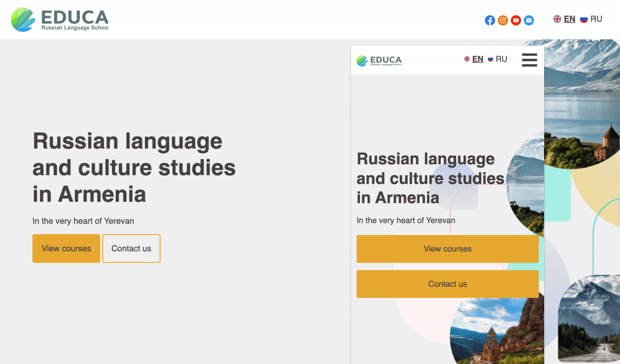Tap the full-width View courses button in mobile preview

(x=447, y=249)
